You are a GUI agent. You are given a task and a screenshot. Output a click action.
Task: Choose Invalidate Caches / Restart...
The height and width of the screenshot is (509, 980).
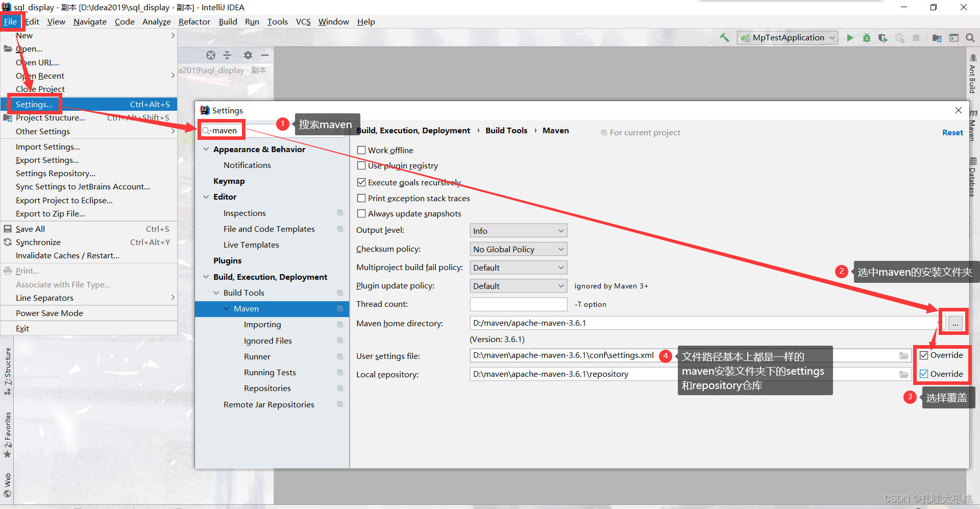[x=89, y=256]
